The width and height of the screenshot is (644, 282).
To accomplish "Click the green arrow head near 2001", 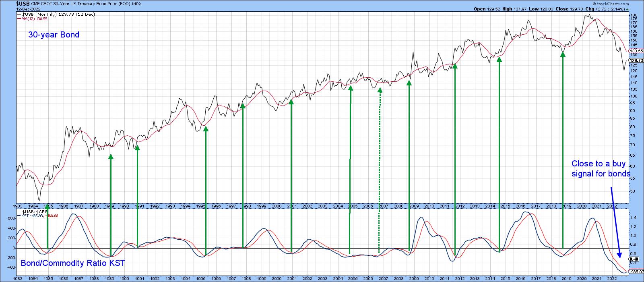I will (x=291, y=102).
